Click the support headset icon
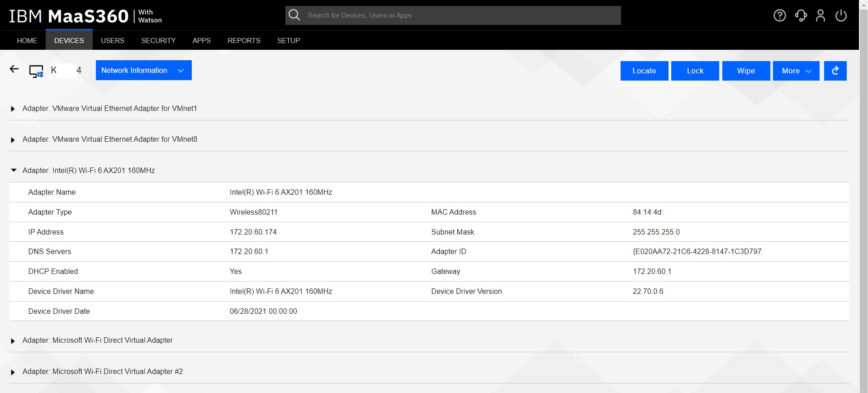 [801, 15]
